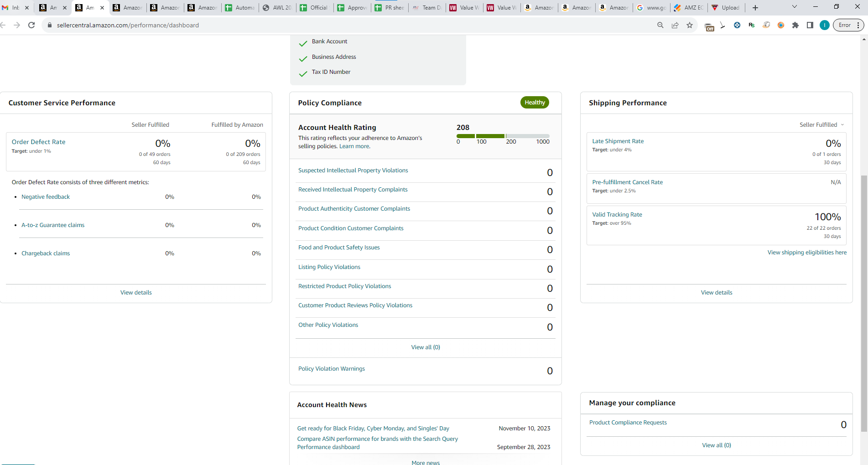Open the green 'Rs' extension icon
The image size is (868, 465).
click(752, 25)
